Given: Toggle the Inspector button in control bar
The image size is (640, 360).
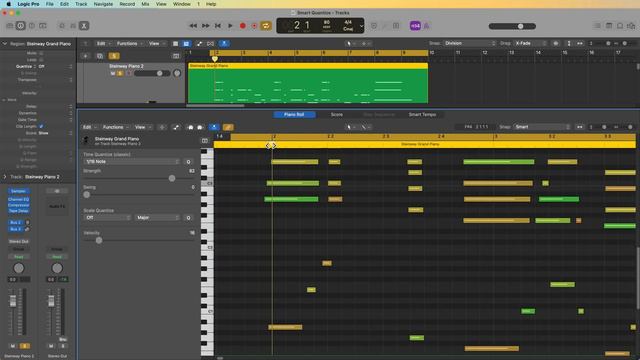Looking at the screenshot, I should pos(20,26).
